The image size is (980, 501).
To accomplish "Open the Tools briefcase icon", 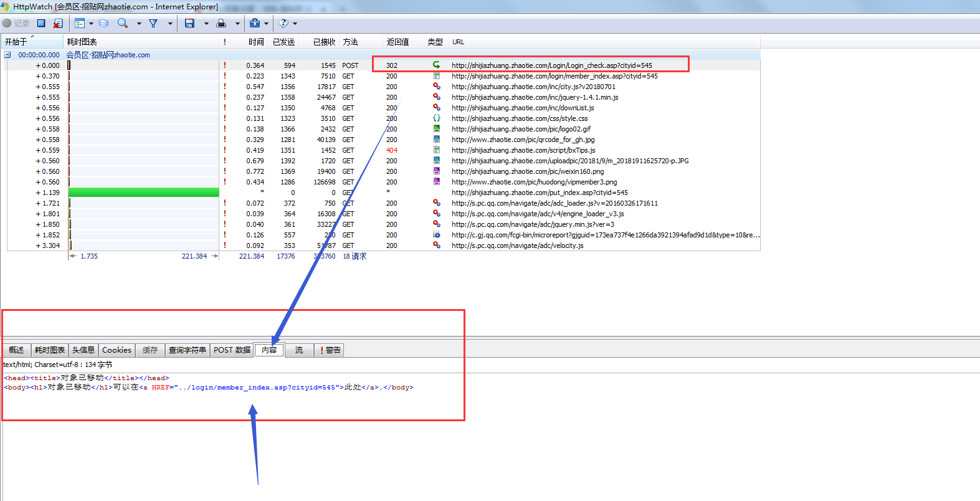I will pyautogui.click(x=254, y=23).
